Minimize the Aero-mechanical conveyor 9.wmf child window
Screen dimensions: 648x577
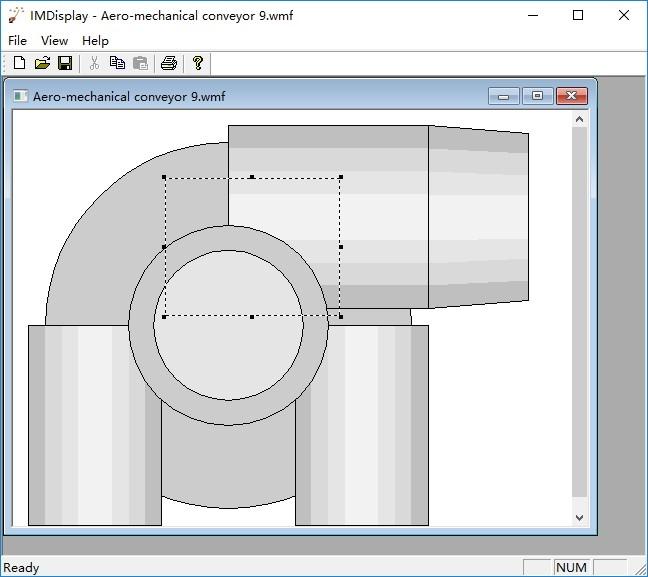tap(503, 96)
